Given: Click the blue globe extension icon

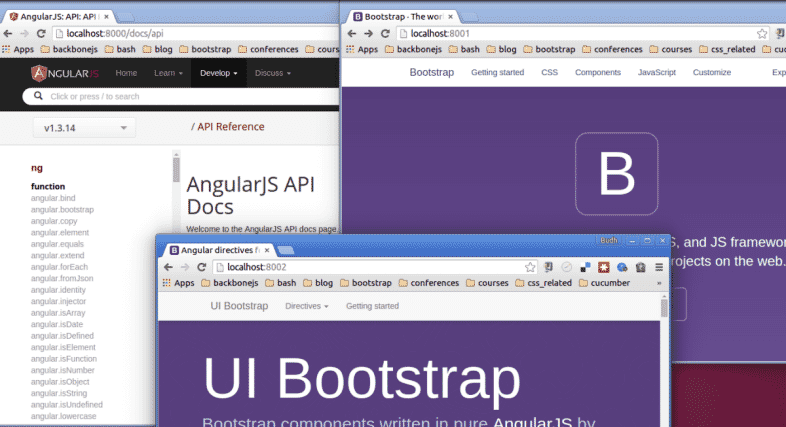Looking at the screenshot, I should pos(622,267).
